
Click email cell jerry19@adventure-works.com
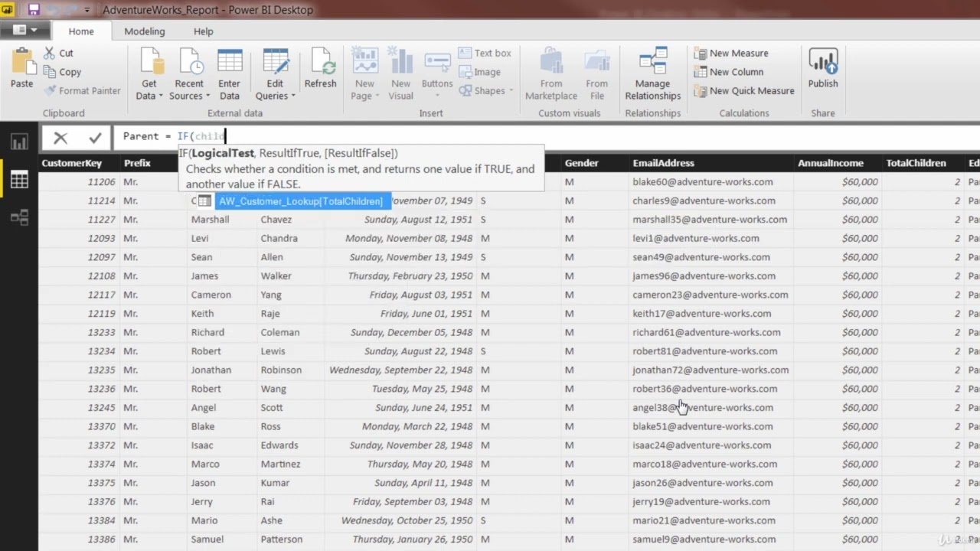pyautogui.click(x=710, y=502)
